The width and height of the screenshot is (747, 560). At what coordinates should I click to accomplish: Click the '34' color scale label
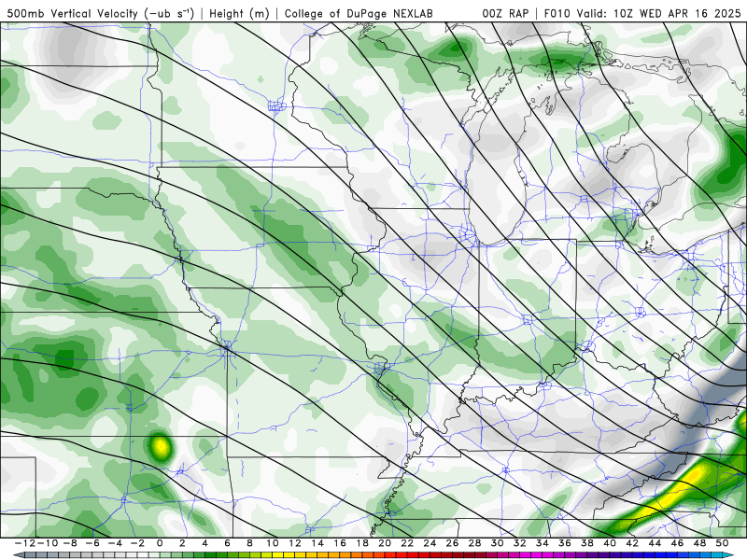tap(543, 543)
